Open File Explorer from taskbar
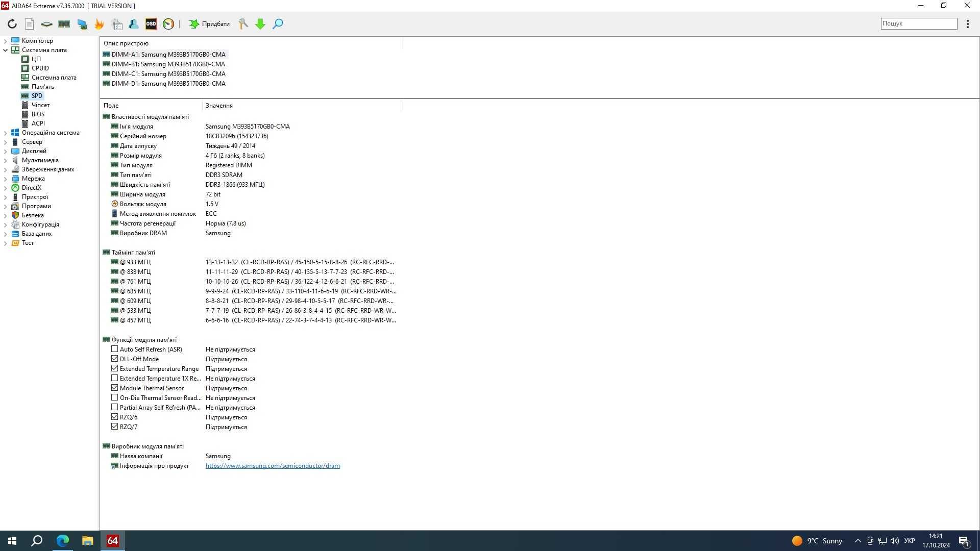Image resolution: width=980 pixels, height=551 pixels. pos(87,541)
